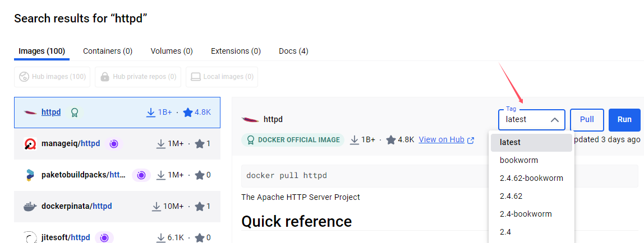644x243 pixels.
Task: Click the purple sponsored badge next to manageiq/httpd
Action: pyautogui.click(x=114, y=144)
